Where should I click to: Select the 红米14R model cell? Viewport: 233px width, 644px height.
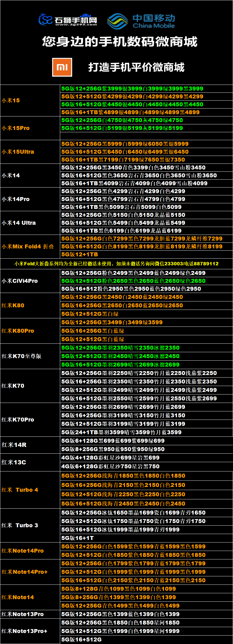[30, 445]
